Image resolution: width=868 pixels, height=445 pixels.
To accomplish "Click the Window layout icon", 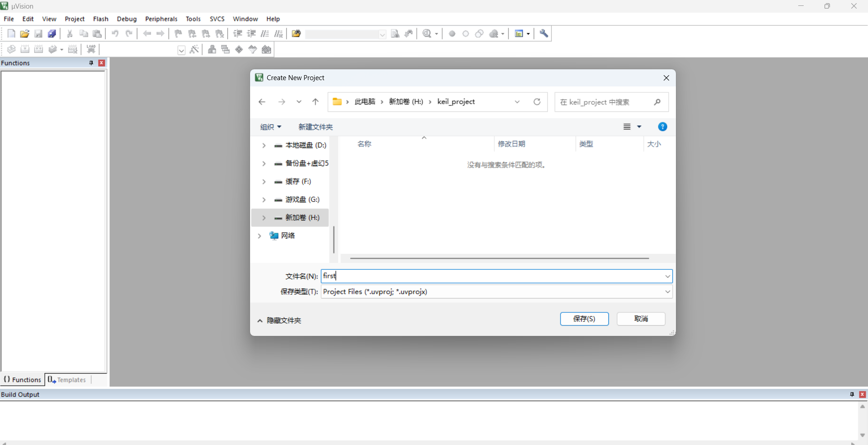I will click(x=519, y=33).
